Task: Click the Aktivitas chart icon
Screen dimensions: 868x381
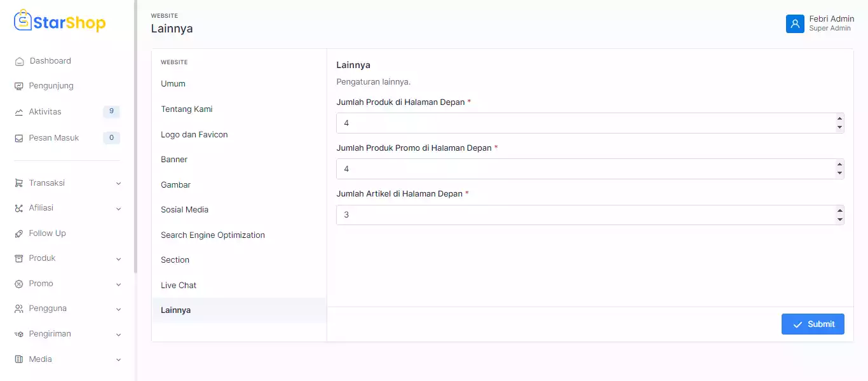Action: click(19, 112)
